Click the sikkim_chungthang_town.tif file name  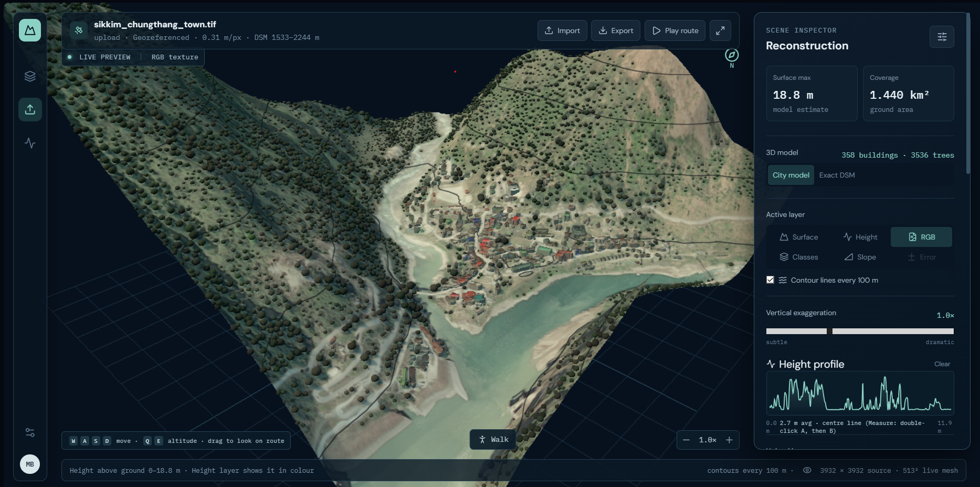(x=155, y=24)
